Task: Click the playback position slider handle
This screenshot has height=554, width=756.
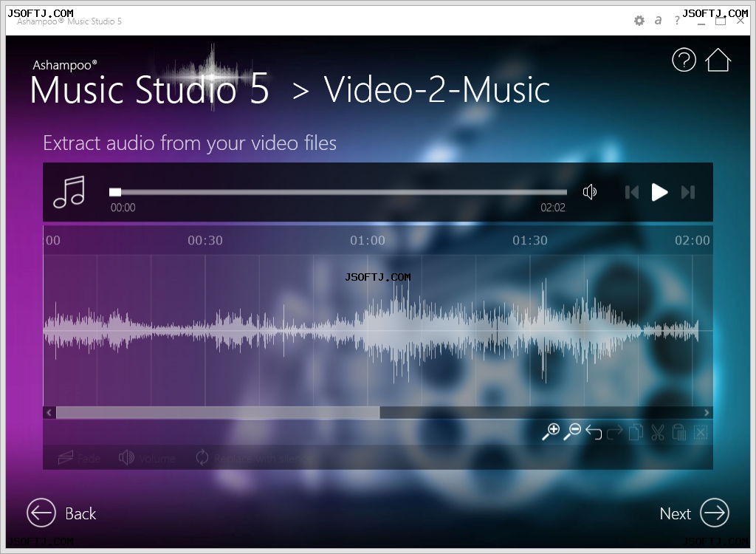Action: click(x=115, y=192)
